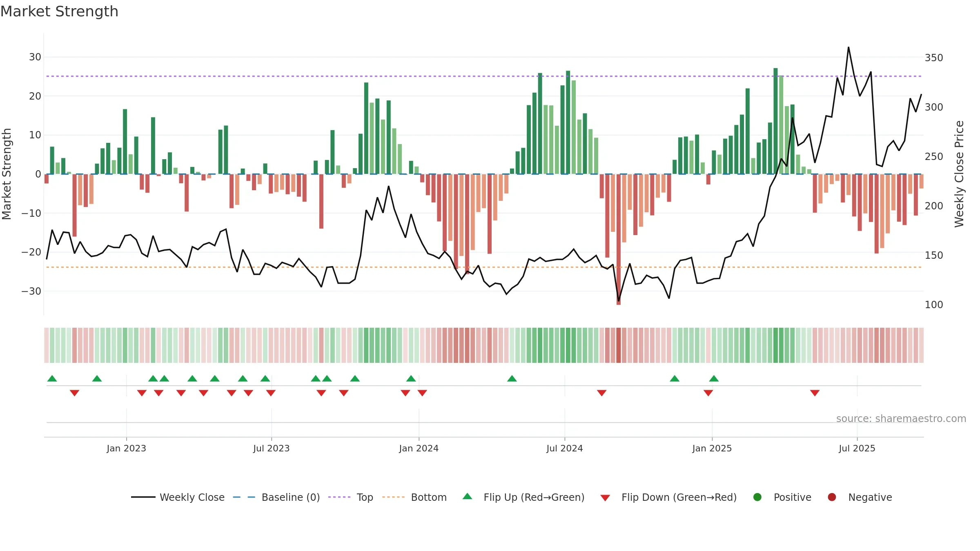
Task: Click the 'Jan 2025' date axis label
Action: tap(712, 448)
